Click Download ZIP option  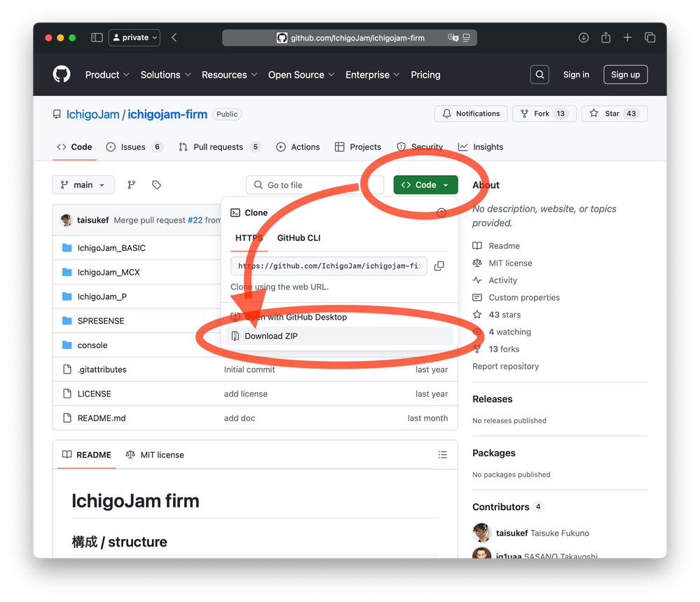point(339,336)
